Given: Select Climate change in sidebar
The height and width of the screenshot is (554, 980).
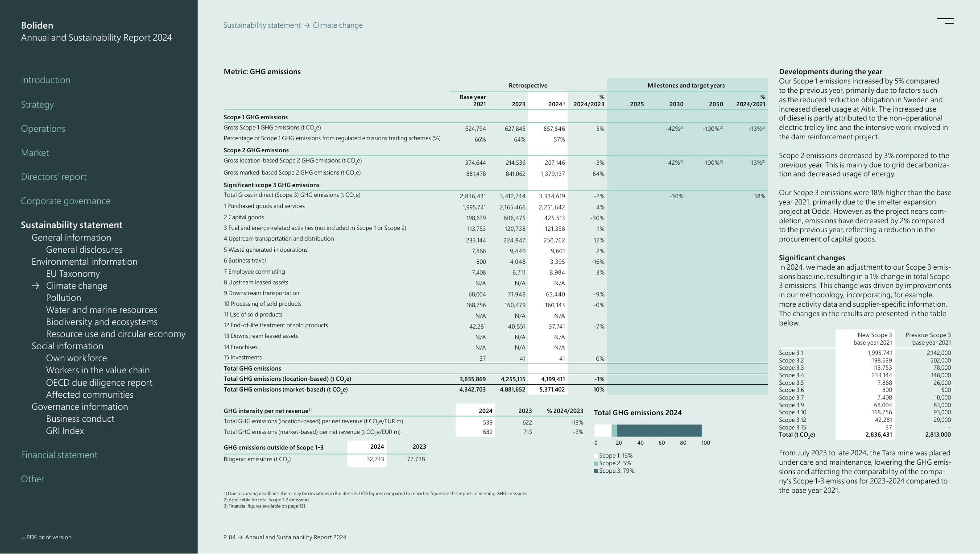Looking at the screenshot, I should click(x=77, y=286).
